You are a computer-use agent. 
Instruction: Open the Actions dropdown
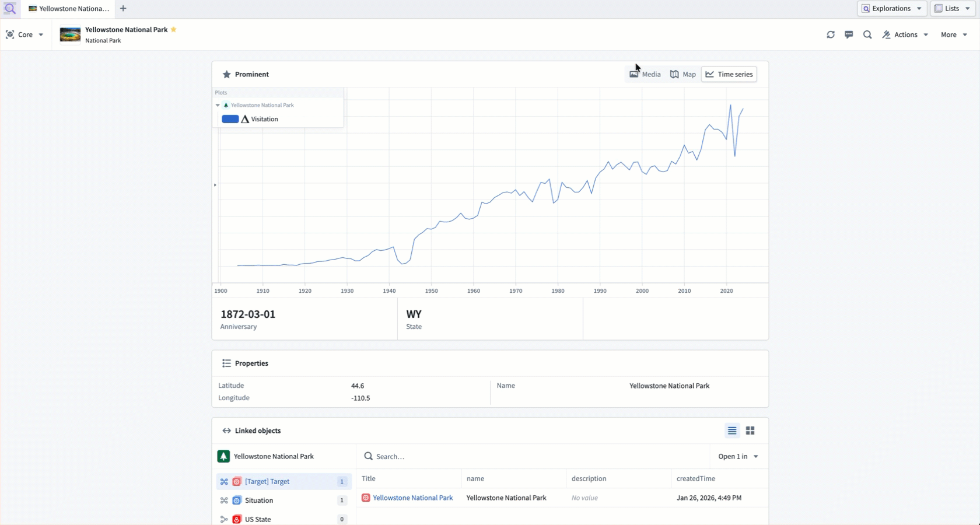(905, 35)
